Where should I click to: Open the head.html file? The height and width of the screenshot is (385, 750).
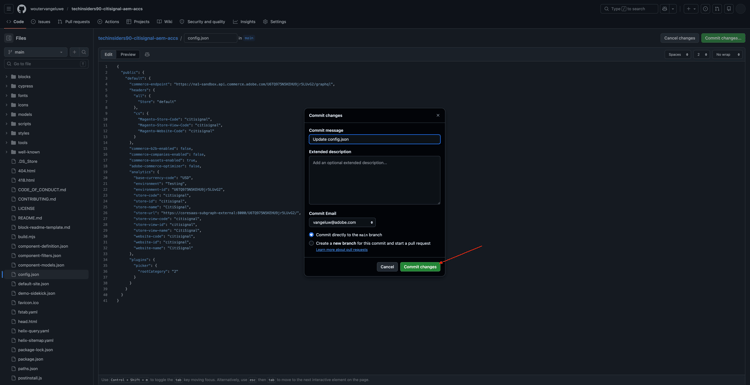27,321
